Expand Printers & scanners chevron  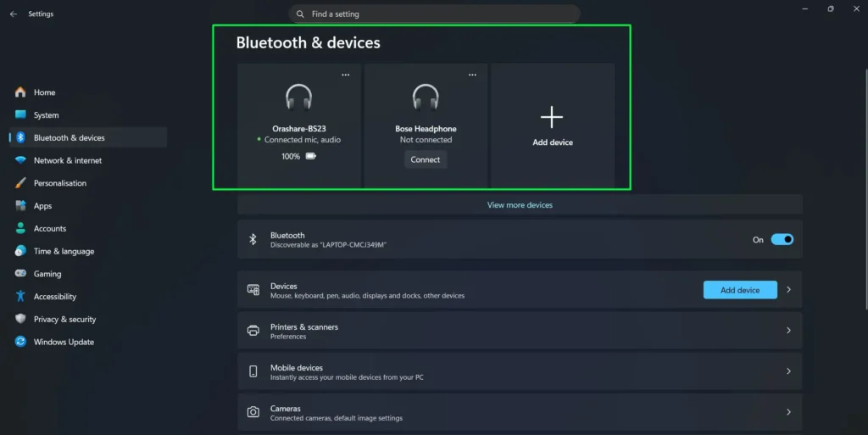point(789,331)
